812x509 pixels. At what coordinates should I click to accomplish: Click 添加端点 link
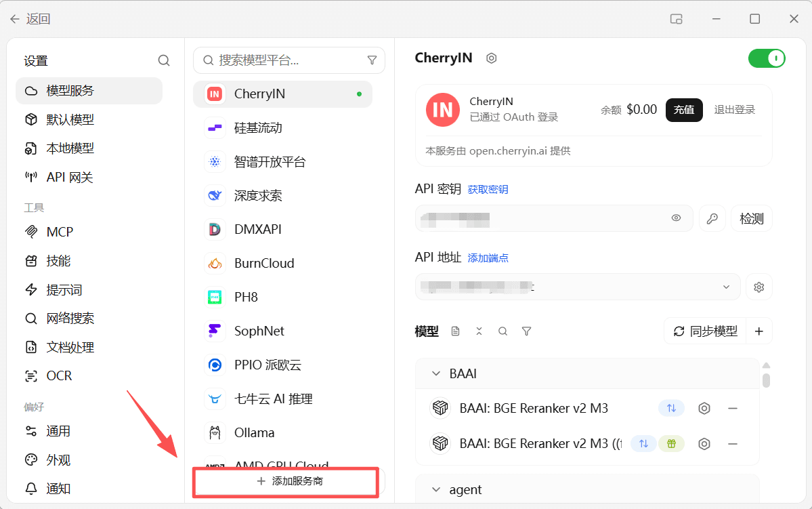coord(488,258)
